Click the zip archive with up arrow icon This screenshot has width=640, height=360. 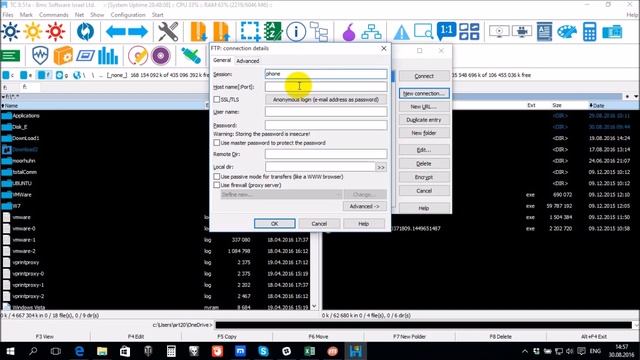(x=221, y=31)
